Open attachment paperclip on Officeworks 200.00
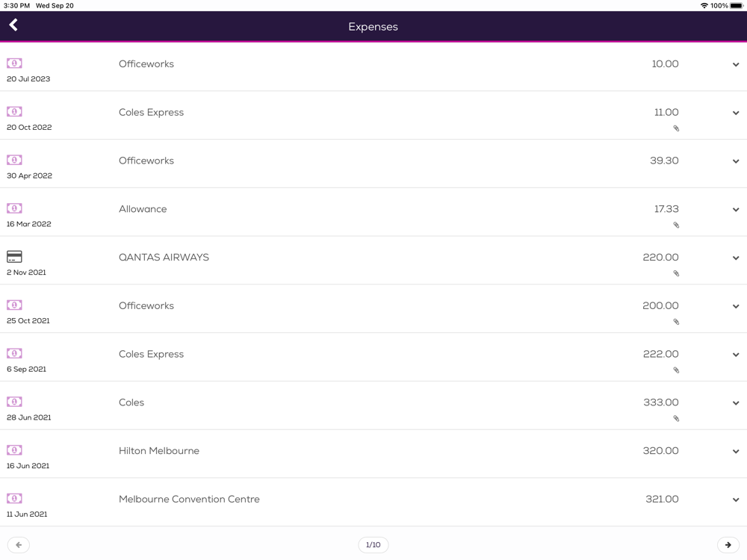 pos(676,322)
